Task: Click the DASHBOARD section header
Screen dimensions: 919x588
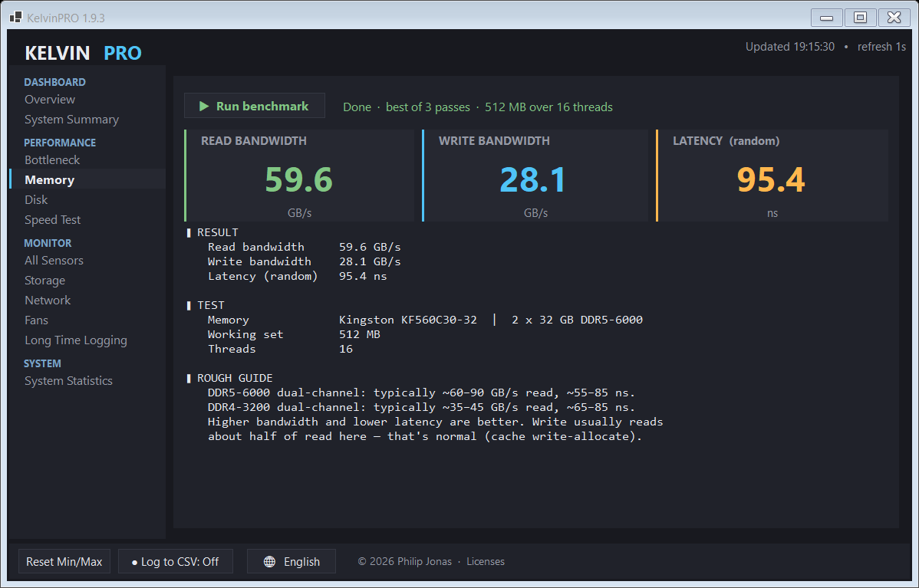Action: (54, 82)
